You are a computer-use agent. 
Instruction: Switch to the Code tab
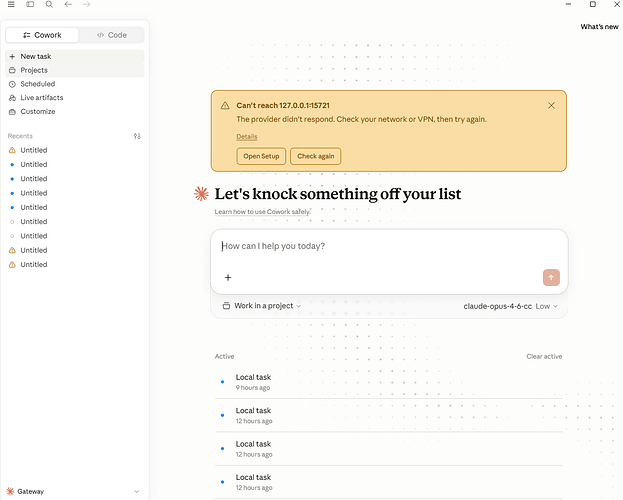112,35
